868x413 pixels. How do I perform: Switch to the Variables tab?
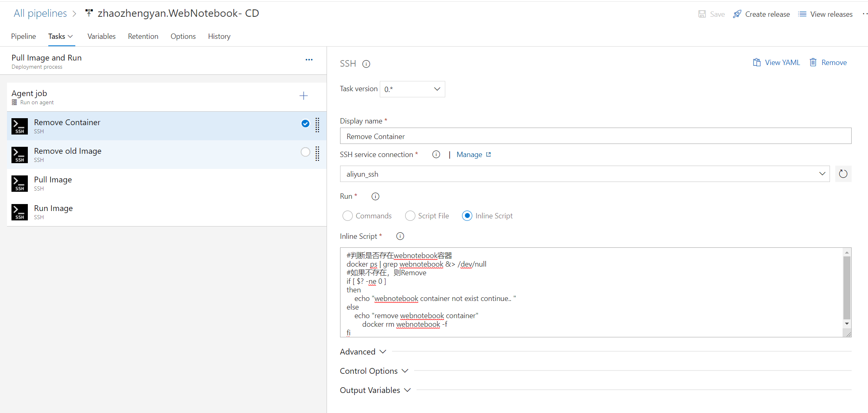101,36
